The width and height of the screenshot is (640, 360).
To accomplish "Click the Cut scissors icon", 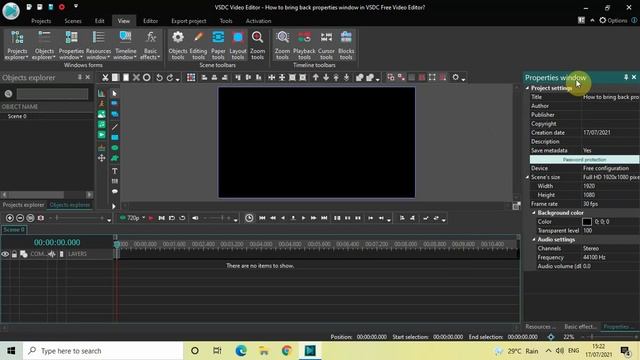I will [x=105, y=78].
